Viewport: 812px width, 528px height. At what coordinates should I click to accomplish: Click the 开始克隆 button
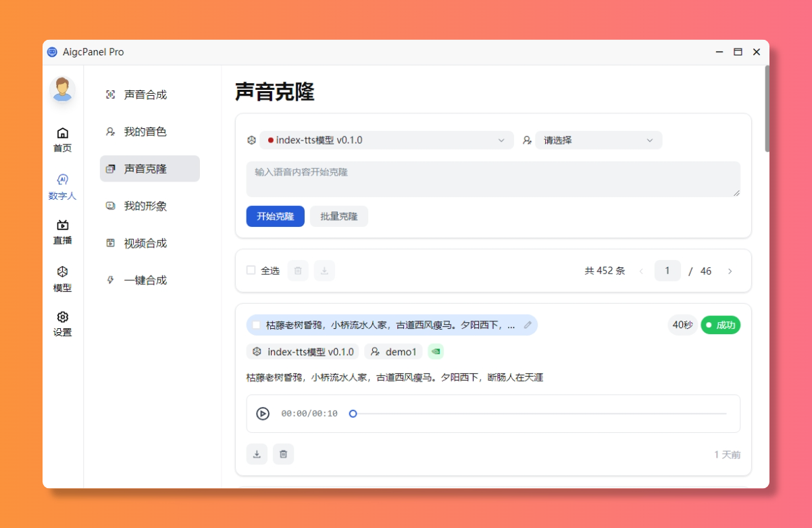point(275,217)
